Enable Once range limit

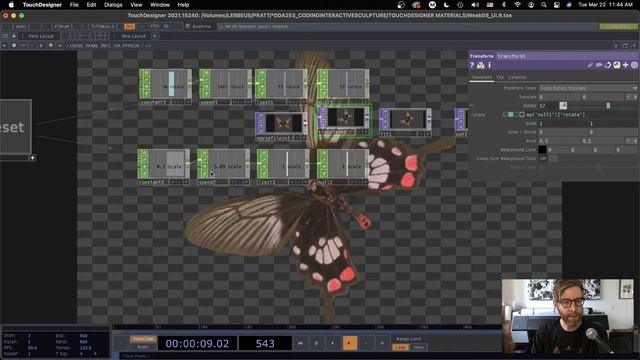coord(418,347)
